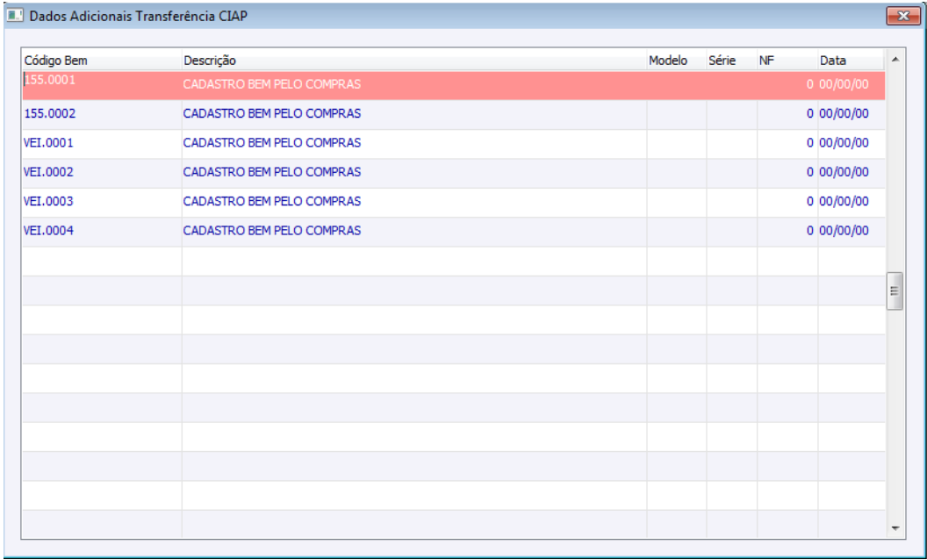
Task: Select code cell VEI.0001
Action: coord(102,144)
